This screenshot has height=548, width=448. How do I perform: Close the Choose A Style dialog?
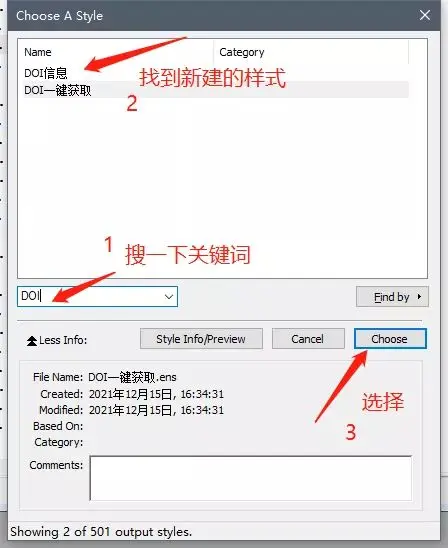[x=425, y=15]
